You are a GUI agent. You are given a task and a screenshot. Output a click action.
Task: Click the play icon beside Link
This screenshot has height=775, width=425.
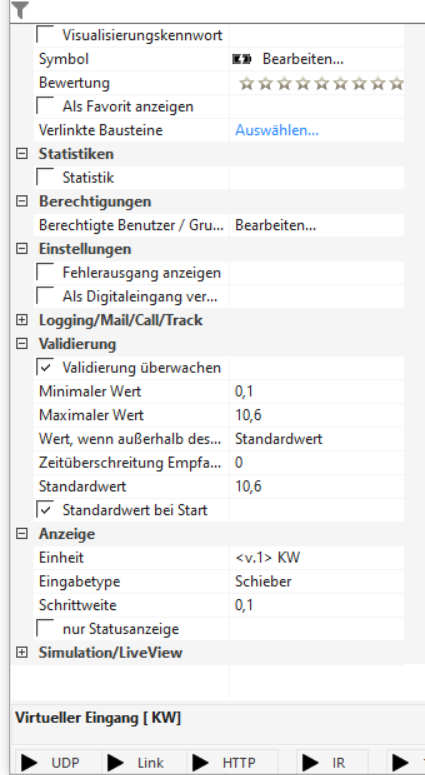(x=115, y=763)
